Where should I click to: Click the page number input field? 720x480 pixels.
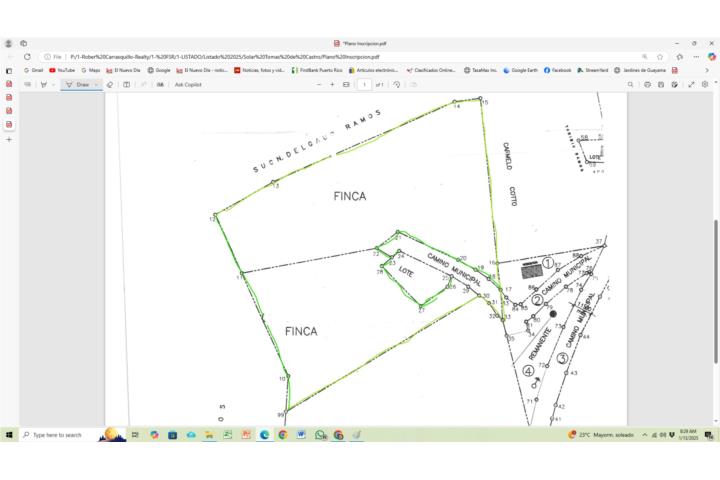(x=365, y=85)
